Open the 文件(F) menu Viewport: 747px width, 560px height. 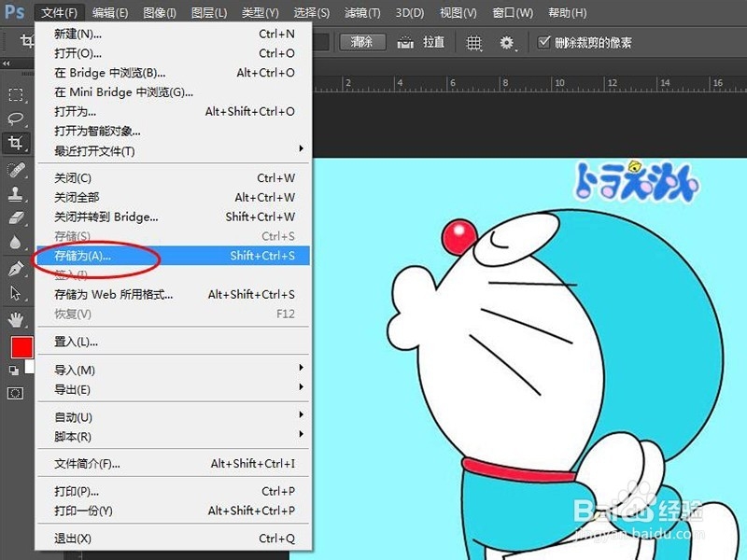[60, 13]
